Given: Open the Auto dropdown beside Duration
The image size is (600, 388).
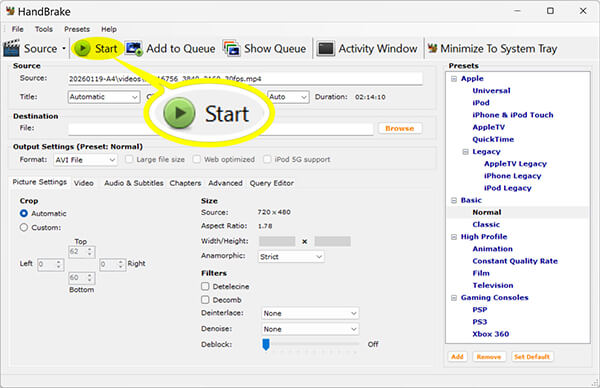Looking at the screenshot, I should pyautogui.click(x=288, y=97).
